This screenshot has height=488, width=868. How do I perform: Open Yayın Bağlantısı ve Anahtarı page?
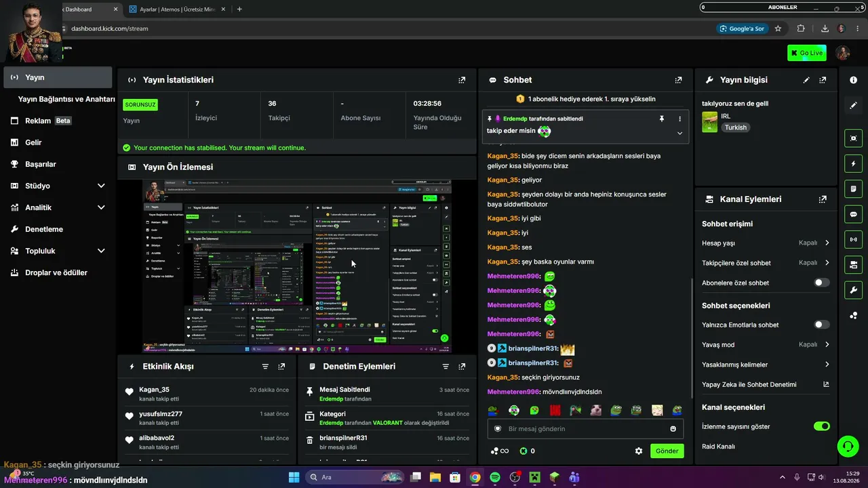pos(66,99)
